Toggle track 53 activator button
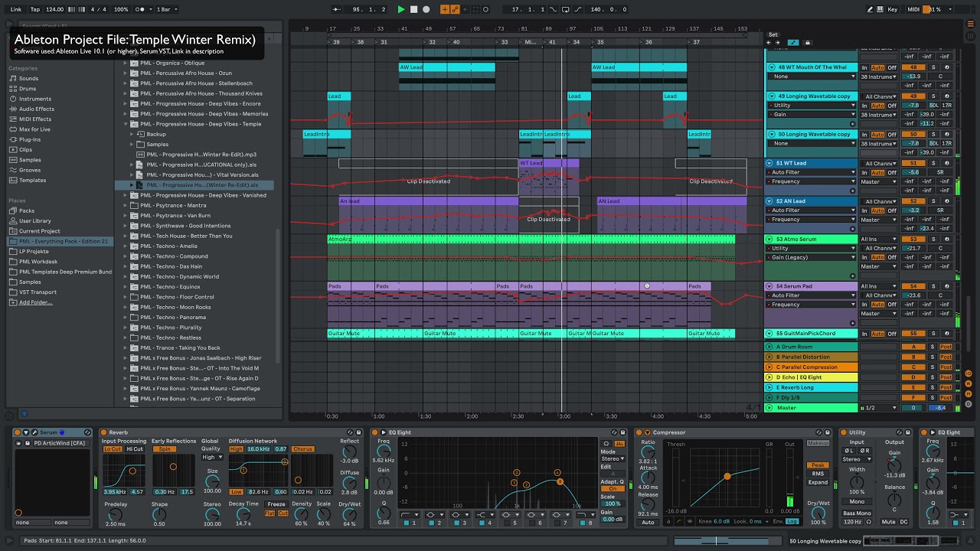 (x=913, y=240)
